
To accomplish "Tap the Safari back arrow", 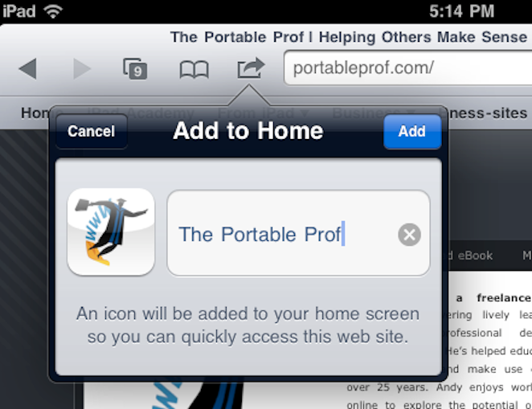I will pos(28,69).
